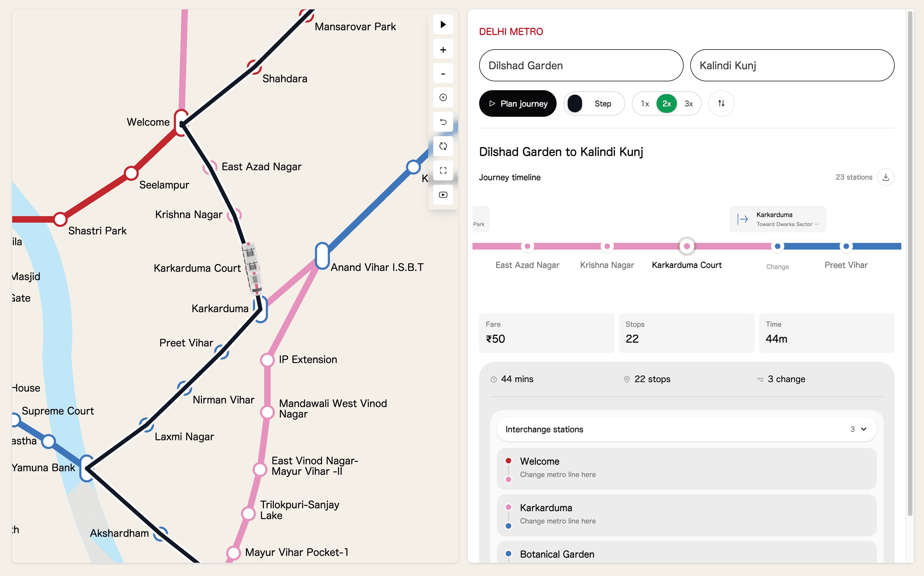
Task: Click the Krishna Nagar station on map
Action: [234, 215]
